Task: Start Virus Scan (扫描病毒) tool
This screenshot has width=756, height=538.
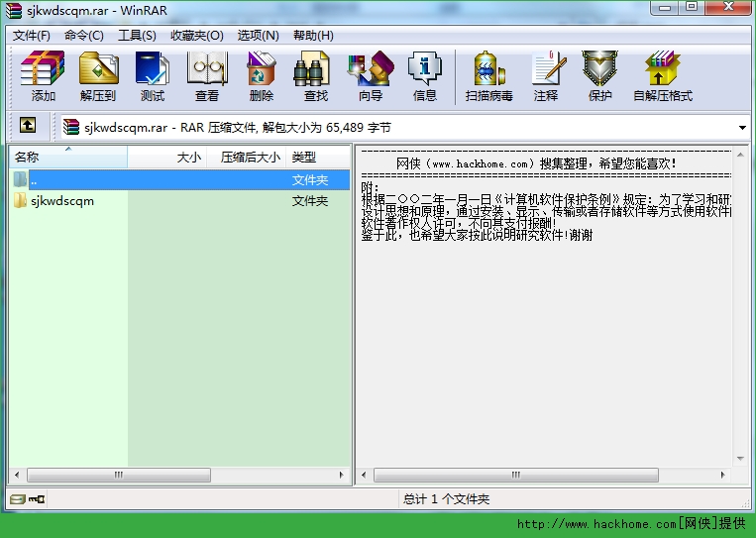Action: coord(488,75)
